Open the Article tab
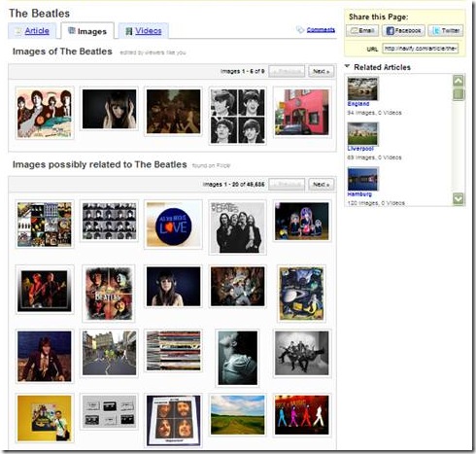The image size is (476, 454). pos(32,31)
